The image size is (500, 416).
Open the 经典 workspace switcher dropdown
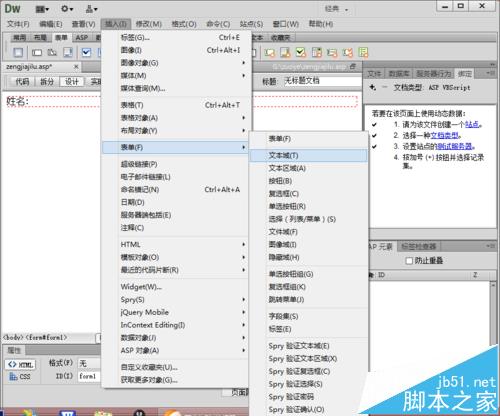click(336, 9)
